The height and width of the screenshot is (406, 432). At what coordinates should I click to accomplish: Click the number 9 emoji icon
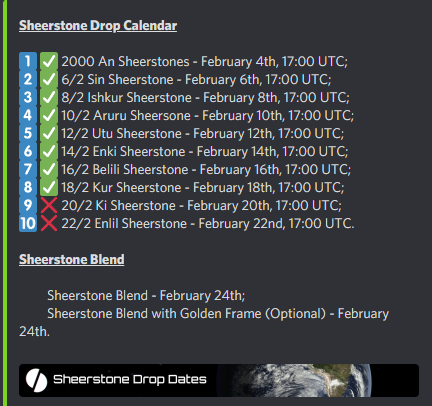pyautogui.click(x=28, y=205)
